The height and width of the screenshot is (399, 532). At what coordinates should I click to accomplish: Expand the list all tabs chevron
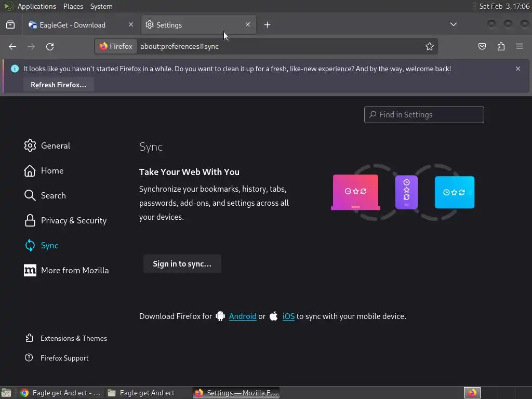point(453,24)
